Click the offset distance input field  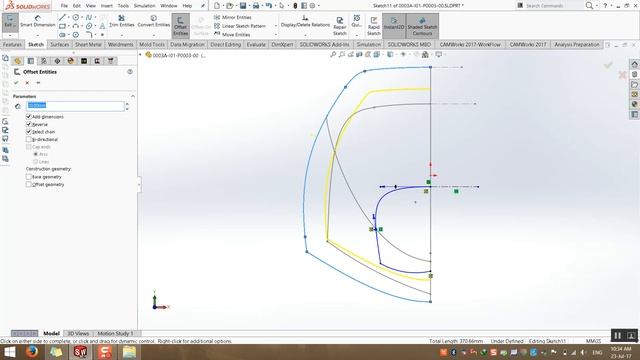click(75, 106)
